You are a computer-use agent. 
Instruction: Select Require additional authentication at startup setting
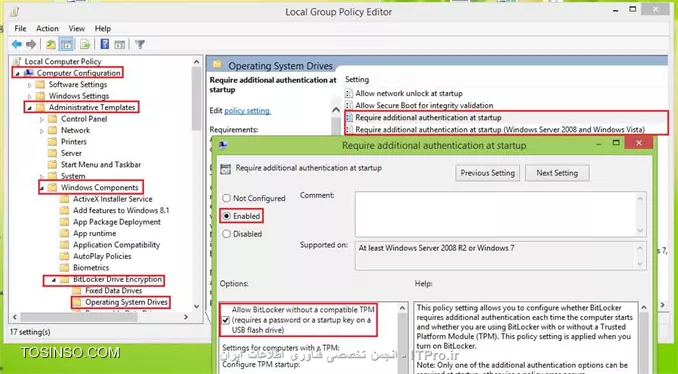(429, 117)
